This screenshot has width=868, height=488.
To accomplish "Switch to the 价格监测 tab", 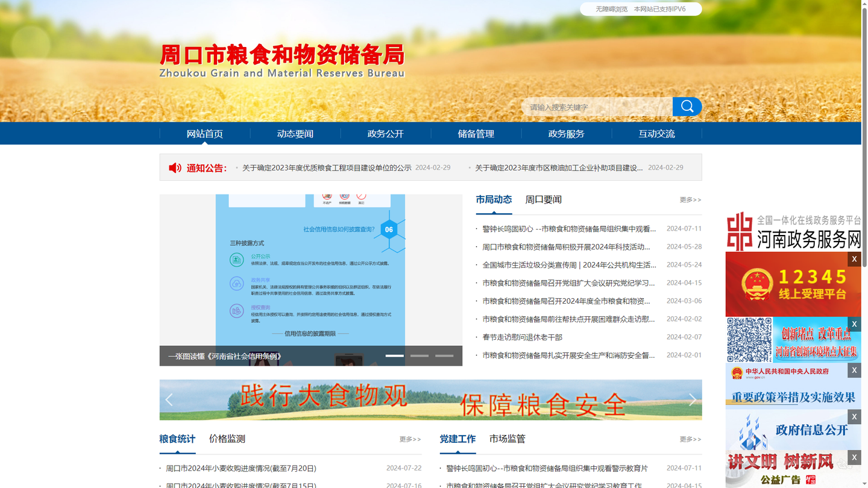I will coord(227,439).
